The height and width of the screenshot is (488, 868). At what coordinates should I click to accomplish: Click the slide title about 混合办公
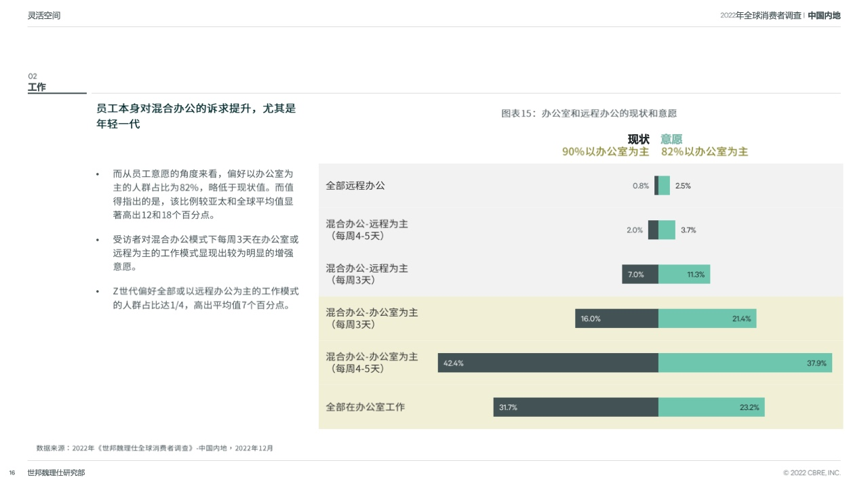pos(197,116)
